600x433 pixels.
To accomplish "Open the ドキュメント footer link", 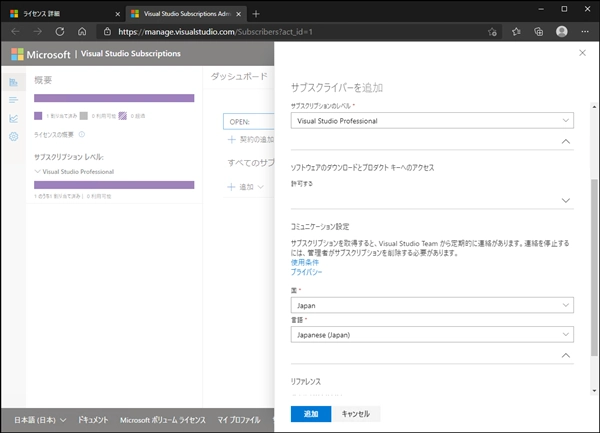I will tap(93, 420).
